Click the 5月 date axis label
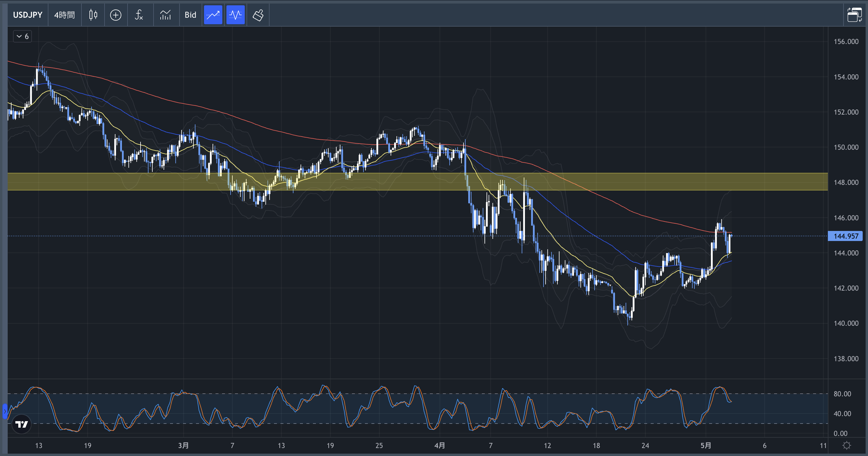The width and height of the screenshot is (868, 456). (706, 446)
